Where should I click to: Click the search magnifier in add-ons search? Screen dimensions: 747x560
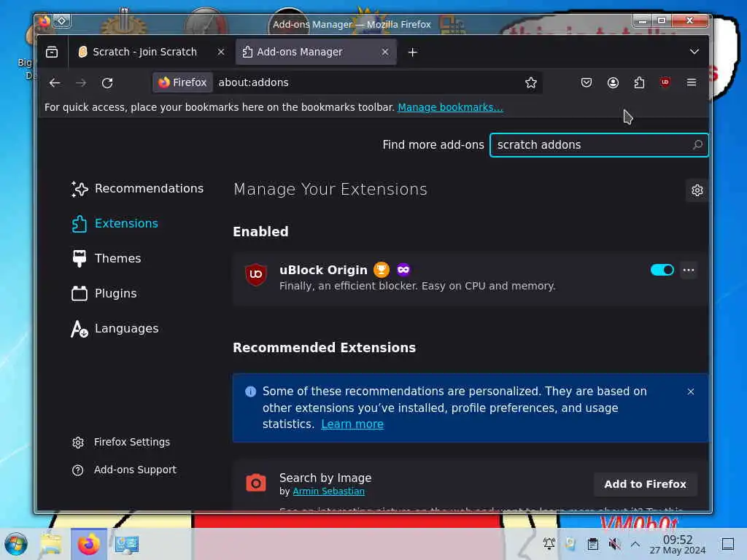coord(697,145)
